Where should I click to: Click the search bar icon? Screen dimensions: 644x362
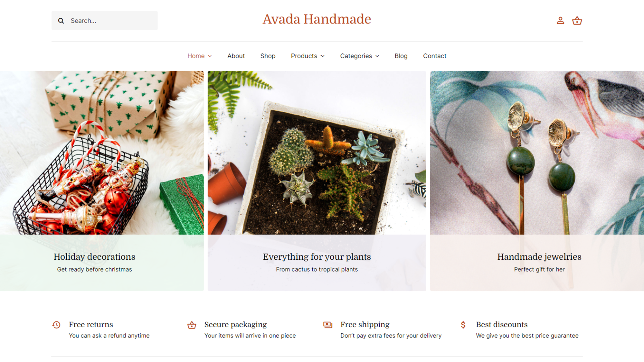[x=61, y=20]
